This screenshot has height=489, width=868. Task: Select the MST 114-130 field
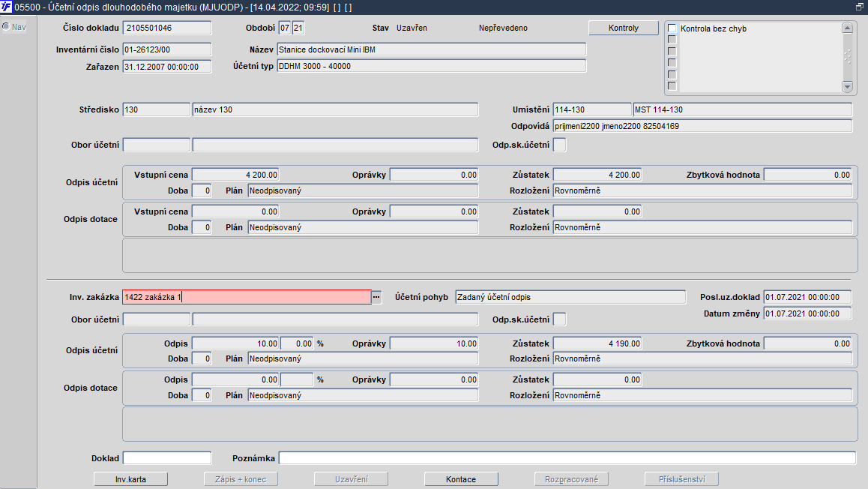(x=742, y=109)
